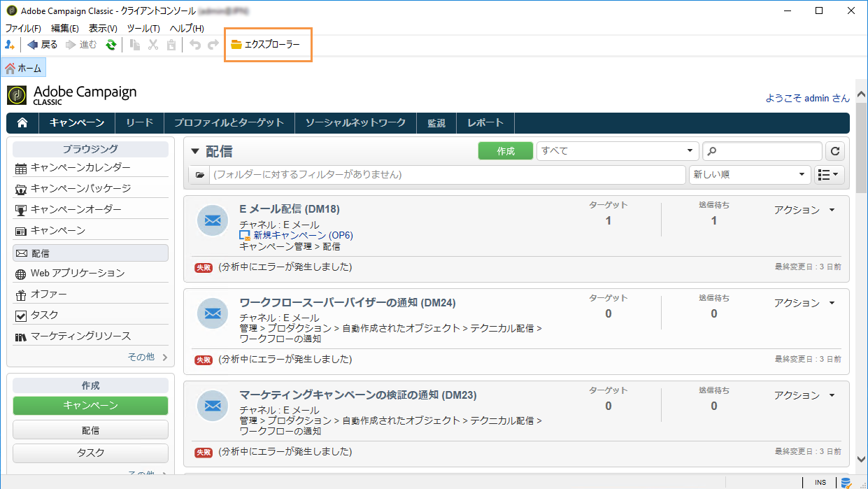Open the ヘルプ(H) menu
This screenshot has width=868, height=489.
coord(187,28)
